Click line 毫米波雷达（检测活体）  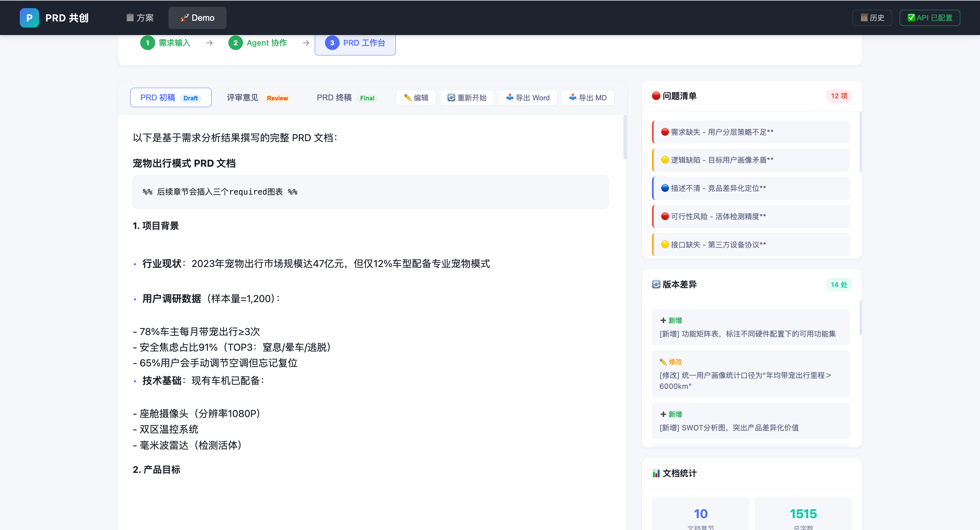pyautogui.click(x=187, y=445)
